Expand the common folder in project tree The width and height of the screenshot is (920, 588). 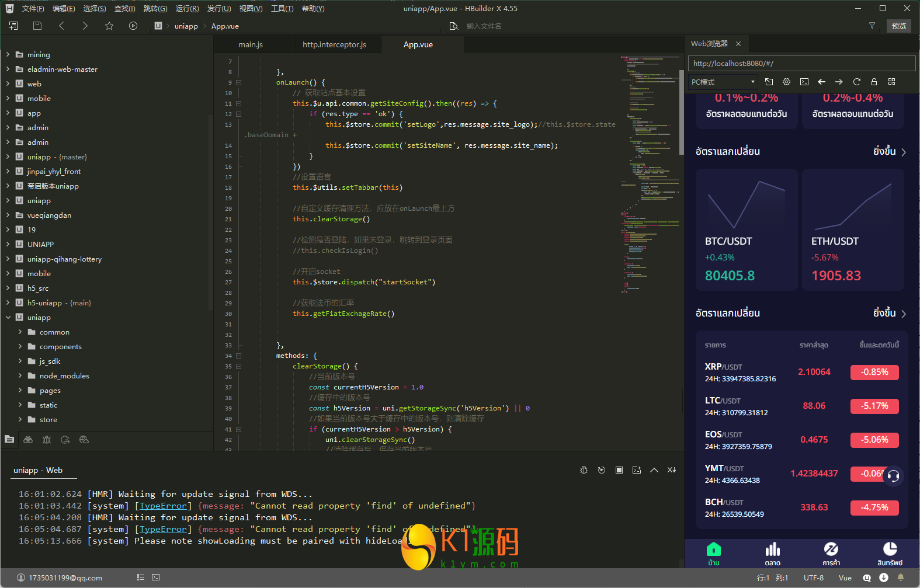[x=20, y=332]
